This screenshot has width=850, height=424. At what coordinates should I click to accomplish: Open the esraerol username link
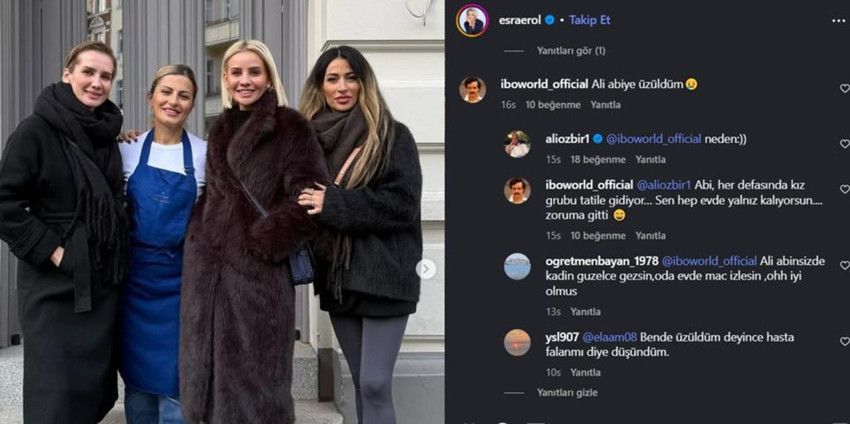pos(521,20)
